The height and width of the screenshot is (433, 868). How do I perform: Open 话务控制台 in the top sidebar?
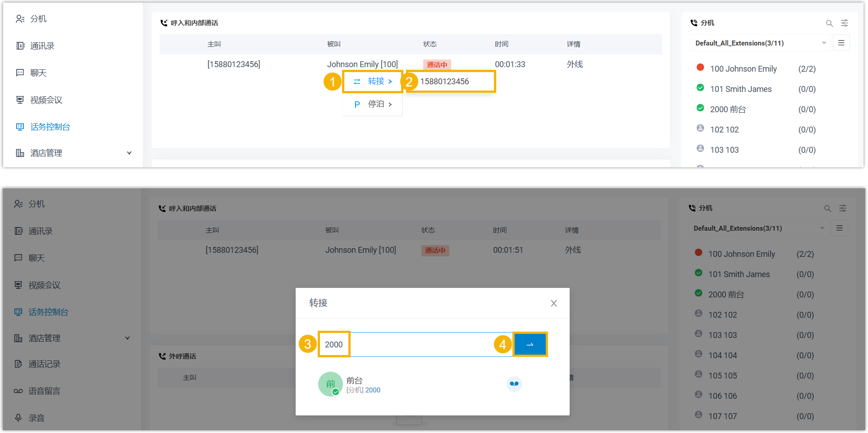click(x=50, y=127)
